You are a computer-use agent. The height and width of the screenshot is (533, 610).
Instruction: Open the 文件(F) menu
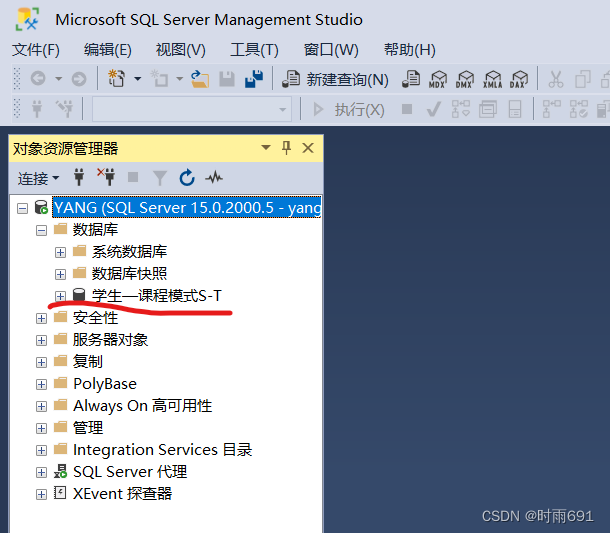[x=36, y=50]
